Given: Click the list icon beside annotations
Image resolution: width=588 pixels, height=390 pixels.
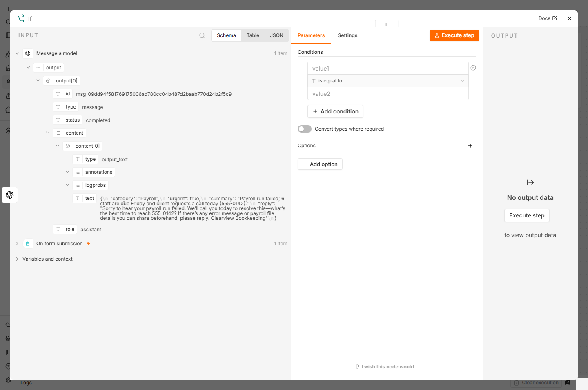Looking at the screenshot, I should pos(78,172).
